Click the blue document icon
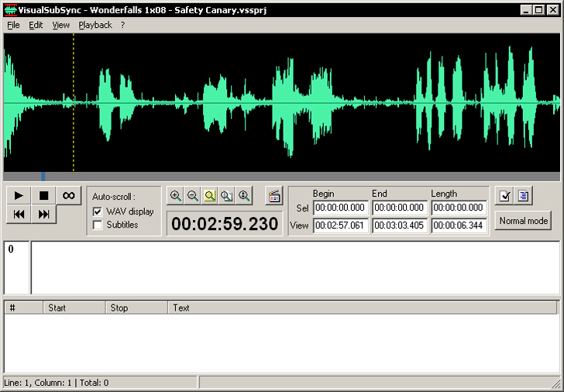 (523, 196)
